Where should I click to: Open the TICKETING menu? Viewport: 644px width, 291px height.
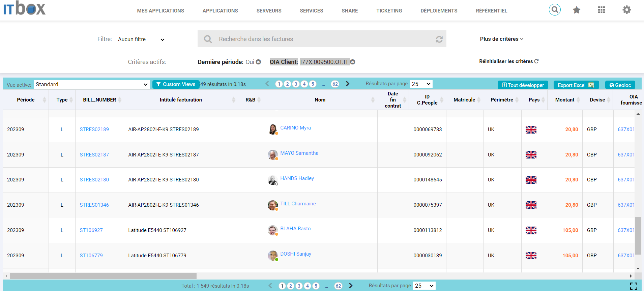click(389, 11)
